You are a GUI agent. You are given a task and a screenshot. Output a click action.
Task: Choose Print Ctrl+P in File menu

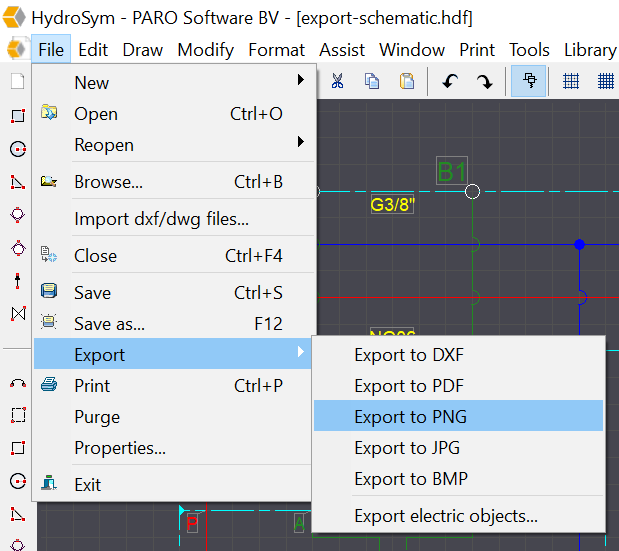[x=173, y=386]
